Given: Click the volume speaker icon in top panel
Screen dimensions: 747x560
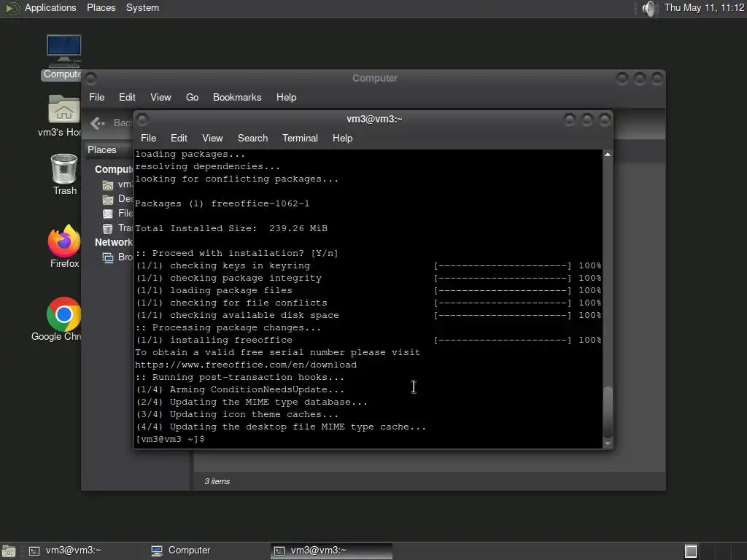Looking at the screenshot, I should point(649,8).
